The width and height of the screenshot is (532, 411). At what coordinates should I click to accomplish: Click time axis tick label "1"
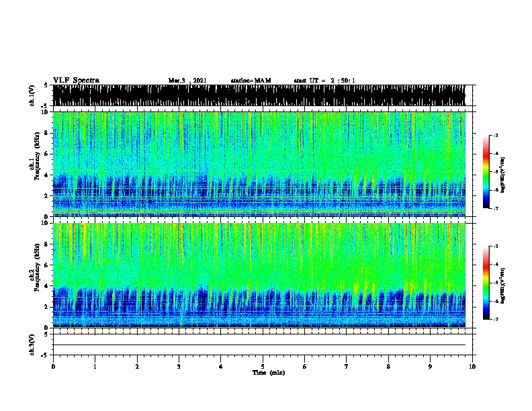(x=95, y=367)
